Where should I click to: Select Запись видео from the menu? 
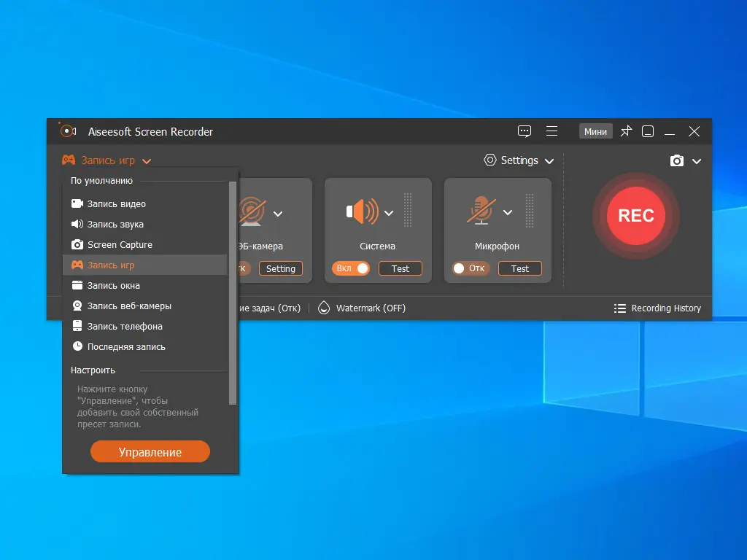[x=145, y=204]
